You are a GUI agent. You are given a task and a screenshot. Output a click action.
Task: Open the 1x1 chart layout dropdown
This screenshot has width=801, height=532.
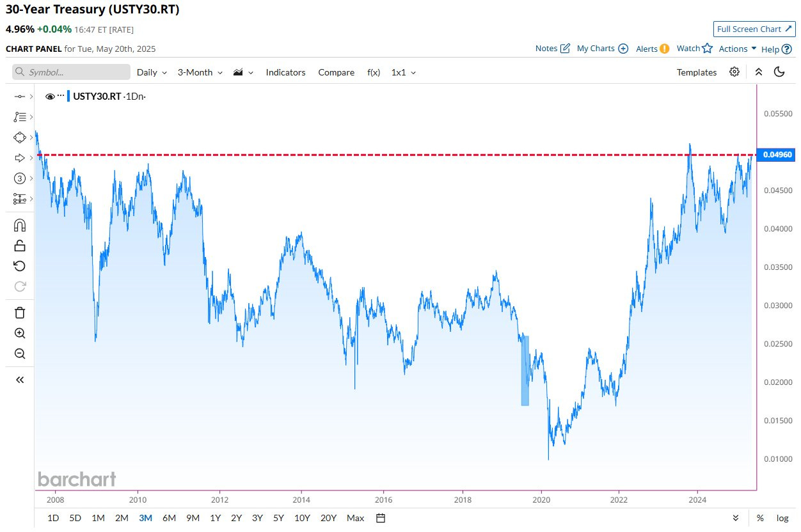click(x=403, y=72)
